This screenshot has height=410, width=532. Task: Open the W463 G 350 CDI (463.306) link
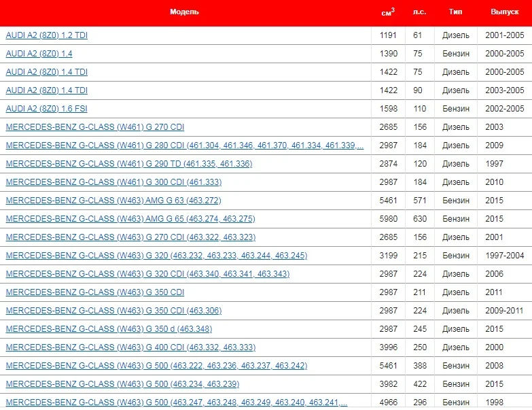click(113, 310)
